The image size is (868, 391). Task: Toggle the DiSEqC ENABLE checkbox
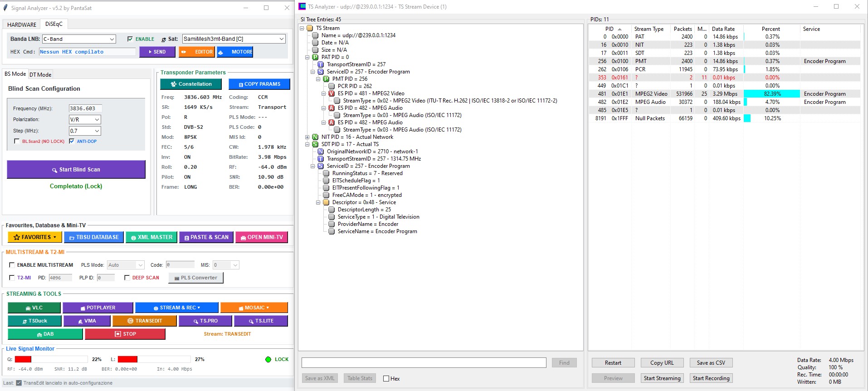(x=130, y=39)
